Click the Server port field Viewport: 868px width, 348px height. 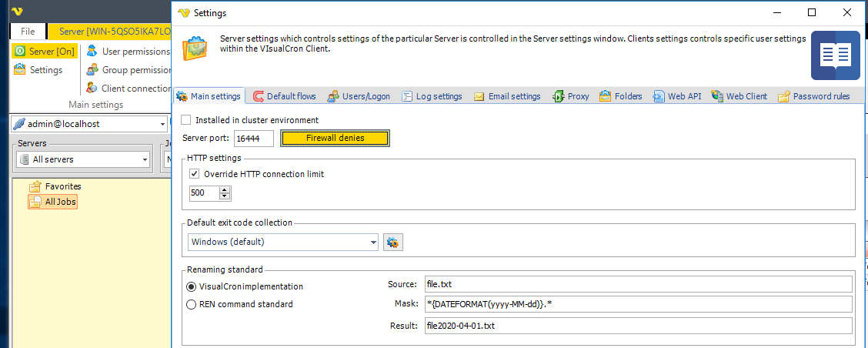pyautogui.click(x=254, y=138)
